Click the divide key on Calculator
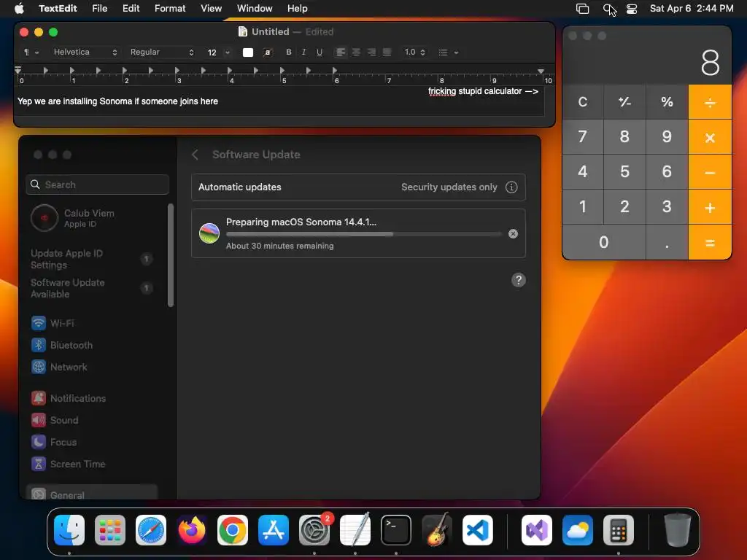Viewport: 747px width, 560px height. (710, 102)
